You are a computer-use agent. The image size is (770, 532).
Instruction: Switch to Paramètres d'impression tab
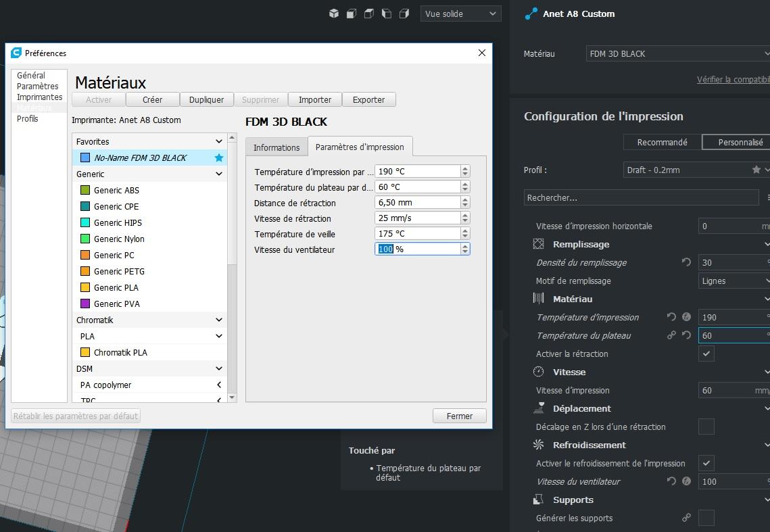coord(360,147)
